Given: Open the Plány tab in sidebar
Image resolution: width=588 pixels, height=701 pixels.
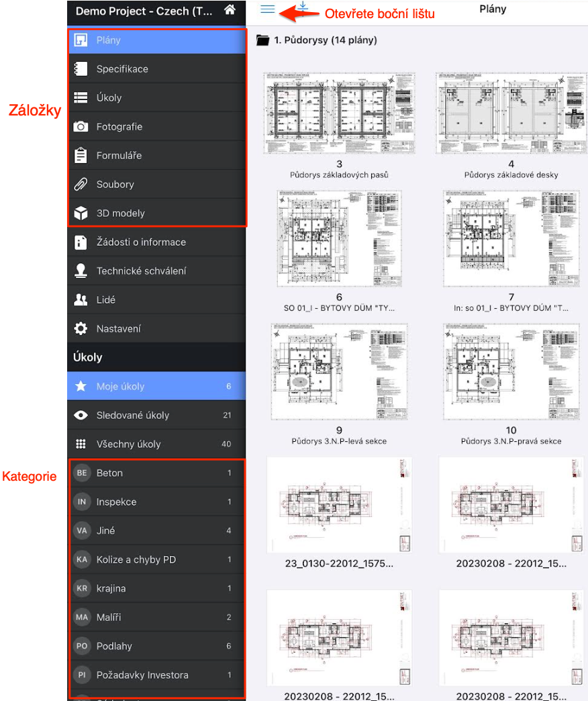Looking at the screenshot, I should click(x=156, y=40).
